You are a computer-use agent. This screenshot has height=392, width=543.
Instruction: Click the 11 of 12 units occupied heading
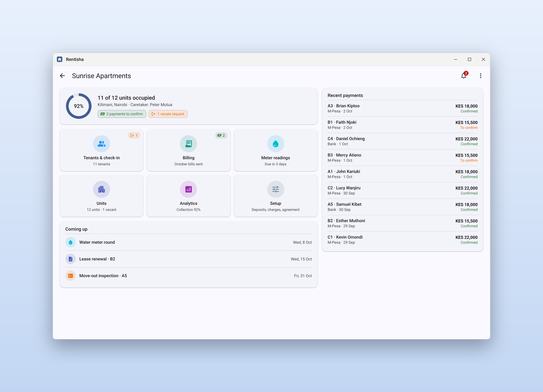coord(126,98)
